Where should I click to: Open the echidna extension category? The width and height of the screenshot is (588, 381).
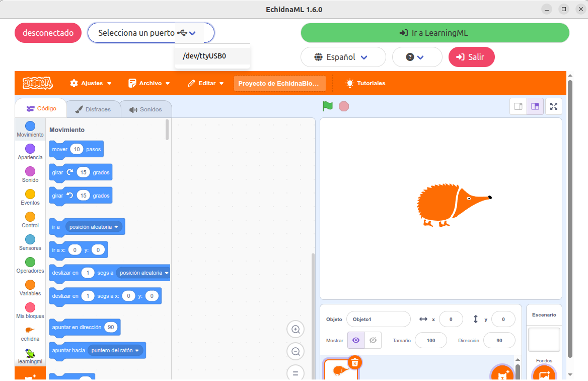coord(30,334)
